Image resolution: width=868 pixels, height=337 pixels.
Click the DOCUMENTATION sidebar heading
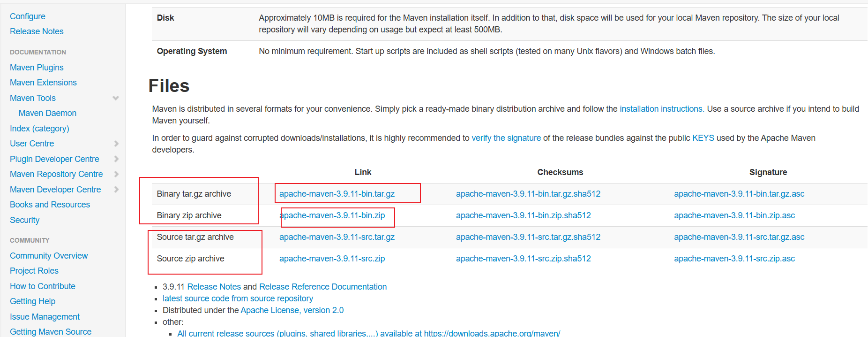click(38, 52)
